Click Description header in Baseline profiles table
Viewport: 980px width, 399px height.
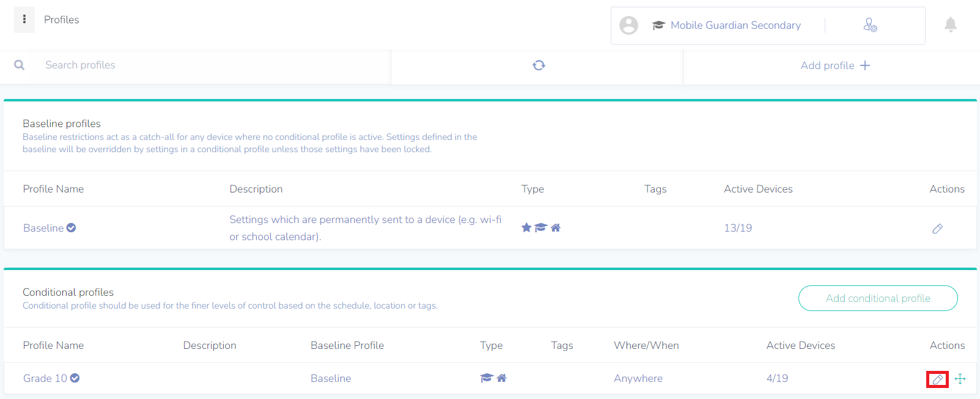[x=256, y=189]
